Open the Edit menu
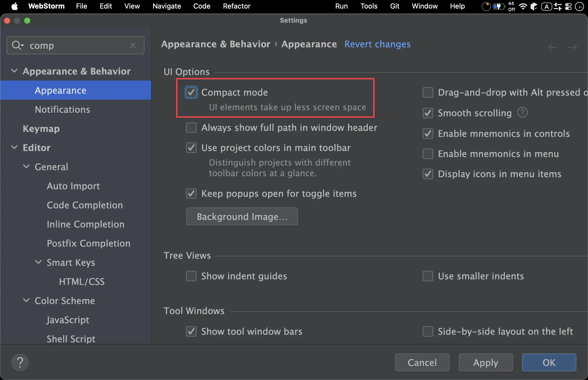The width and height of the screenshot is (588, 380). pos(106,6)
